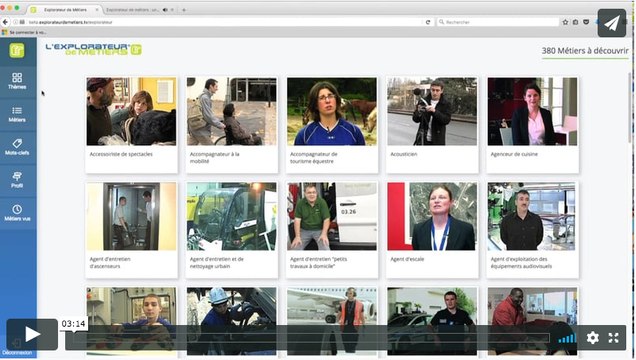Click the 'Agent d'escale' caption text
This screenshot has height=360, width=636.
point(407,259)
